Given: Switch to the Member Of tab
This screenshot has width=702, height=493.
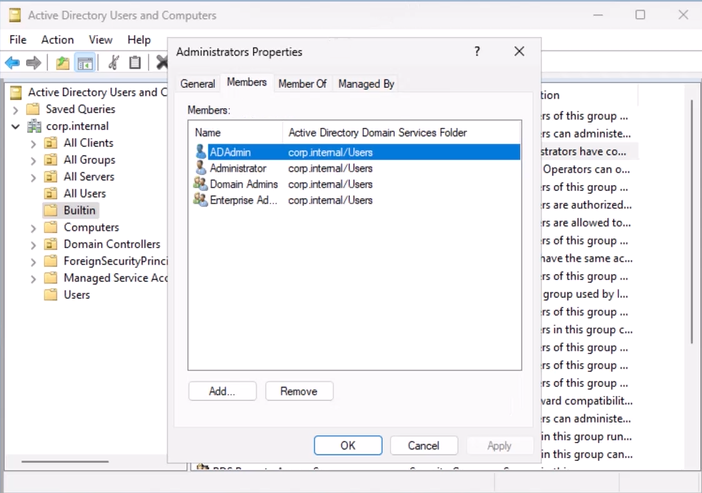Looking at the screenshot, I should [302, 84].
